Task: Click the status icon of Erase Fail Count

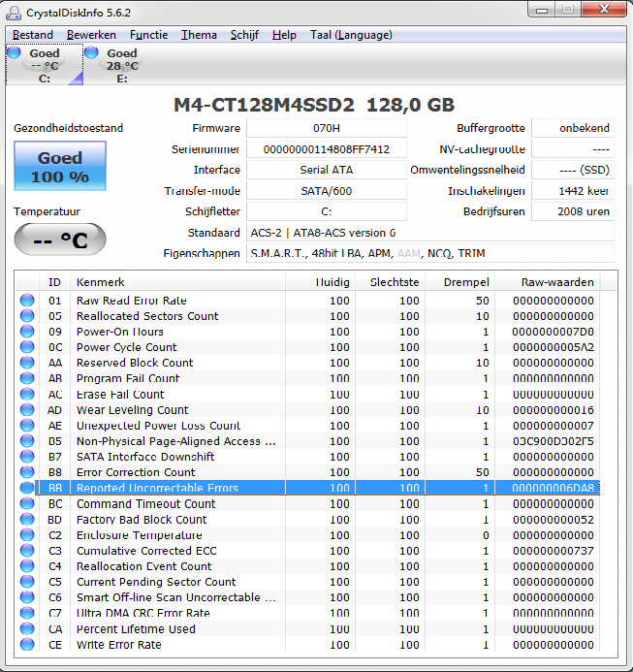Action: 27,394
